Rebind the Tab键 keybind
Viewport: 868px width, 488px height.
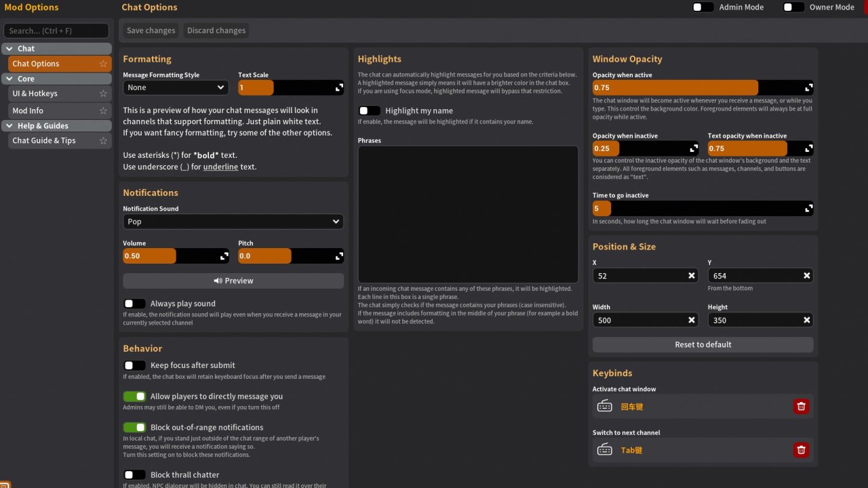tap(631, 450)
